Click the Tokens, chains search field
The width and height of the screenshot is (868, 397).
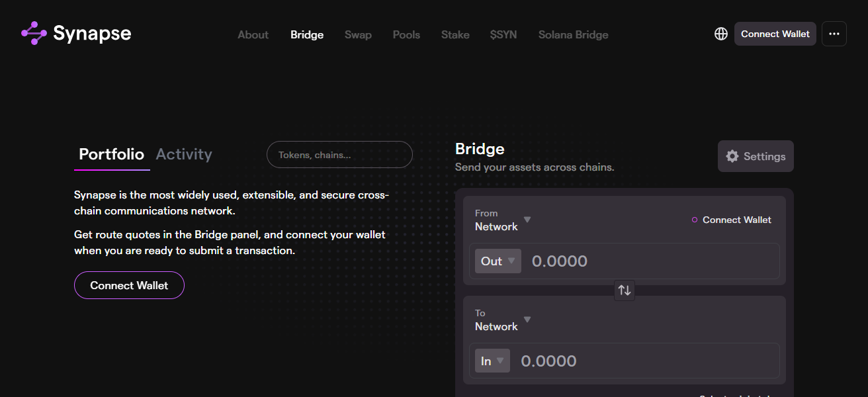pyautogui.click(x=339, y=154)
